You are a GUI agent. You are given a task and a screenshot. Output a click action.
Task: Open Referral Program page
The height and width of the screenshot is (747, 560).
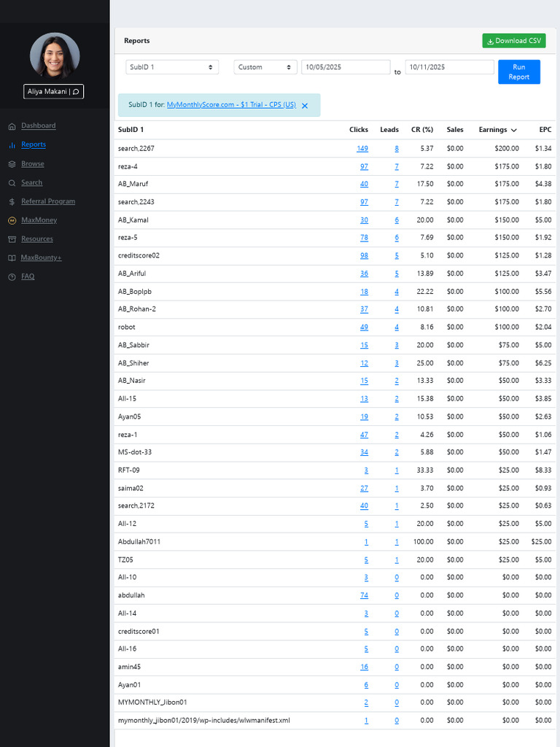[x=48, y=201]
